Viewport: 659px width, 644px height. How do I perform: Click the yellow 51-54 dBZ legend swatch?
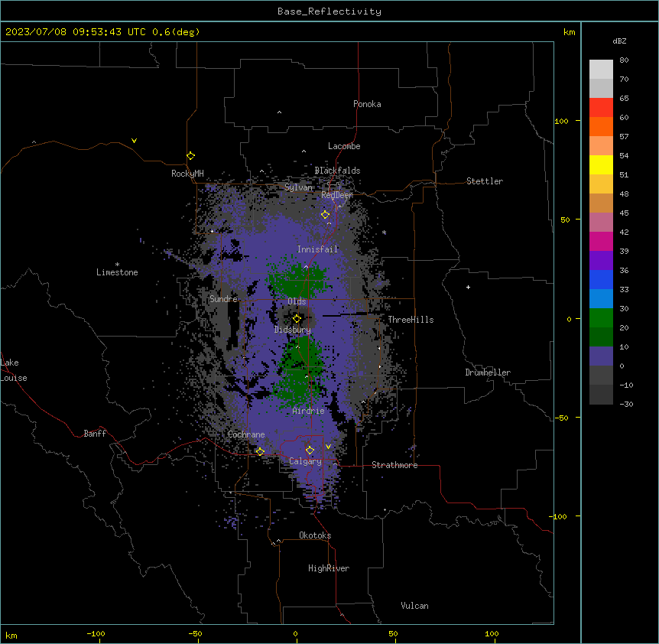[x=601, y=164]
